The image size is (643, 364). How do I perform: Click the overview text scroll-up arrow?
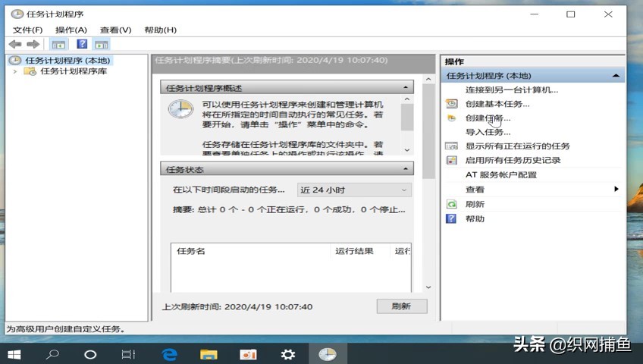pyautogui.click(x=406, y=99)
